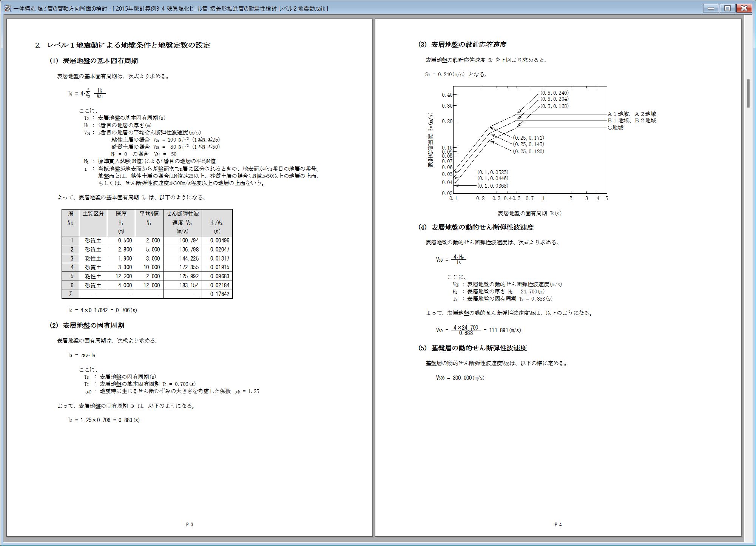
Task: Click the vertical scrollbar thumb
Action: [748, 93]
